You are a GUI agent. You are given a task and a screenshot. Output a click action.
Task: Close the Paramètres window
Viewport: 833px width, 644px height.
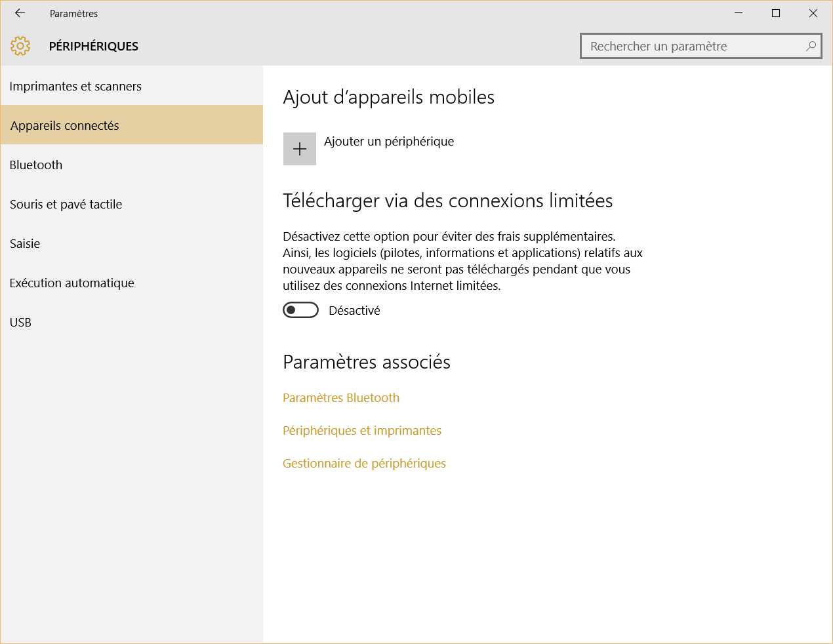(x=813, y=13)
